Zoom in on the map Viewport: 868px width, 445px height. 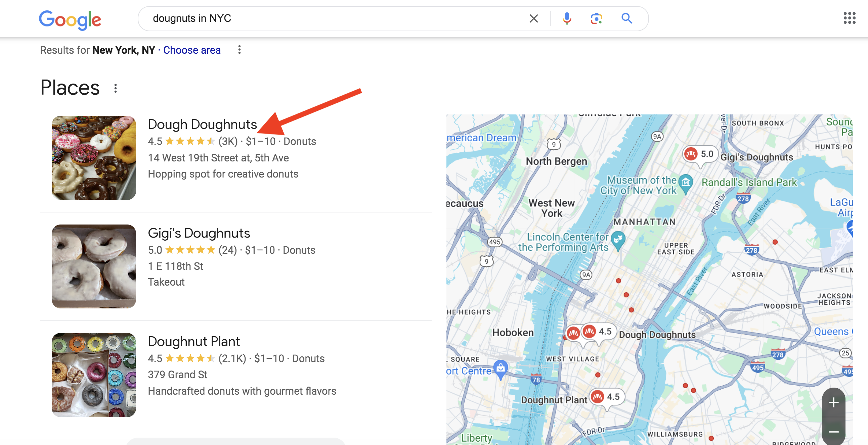coord(833,402)
